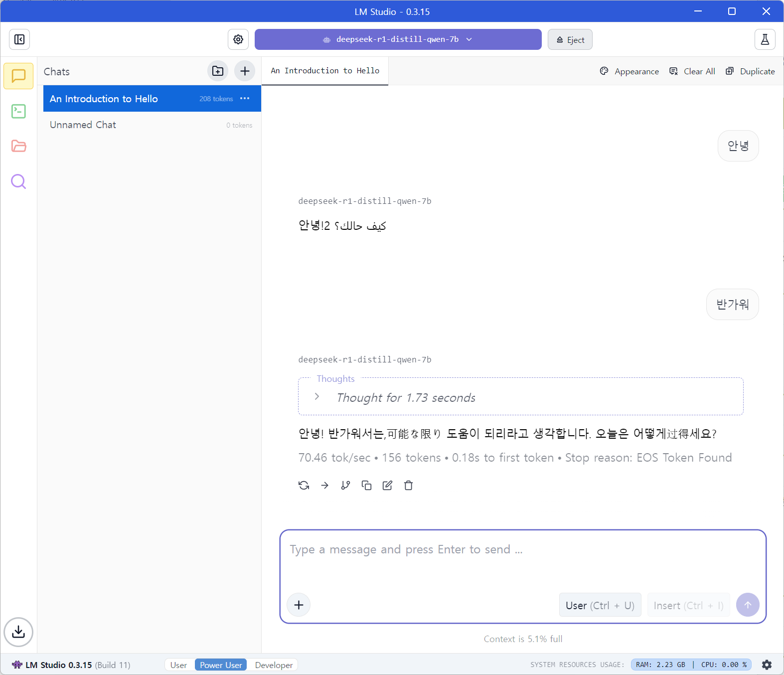This screenshot has width=784, height=675.
Task: Click Insert (Ctrl + I) button
Action: point(688,605)
